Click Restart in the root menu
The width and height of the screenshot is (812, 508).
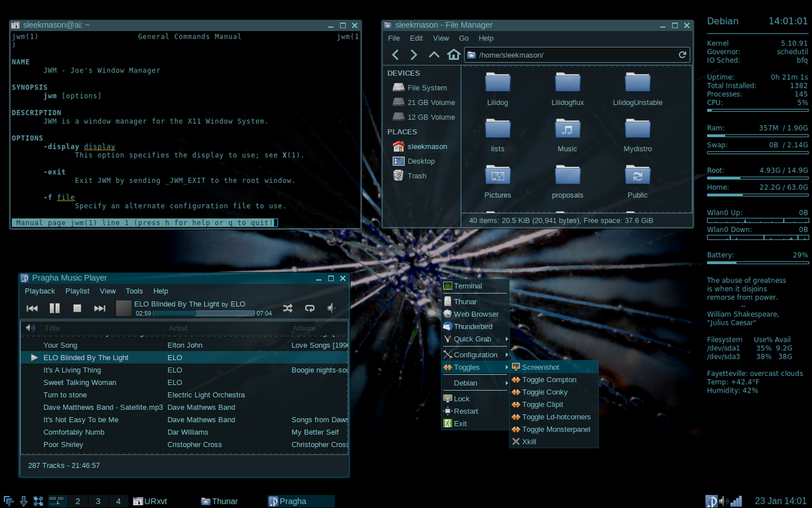tap(475, 411)
